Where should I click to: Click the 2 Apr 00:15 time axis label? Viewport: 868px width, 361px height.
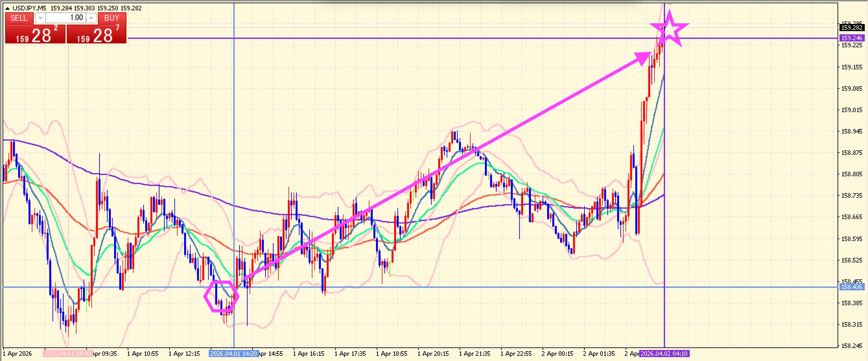(557, 354)
